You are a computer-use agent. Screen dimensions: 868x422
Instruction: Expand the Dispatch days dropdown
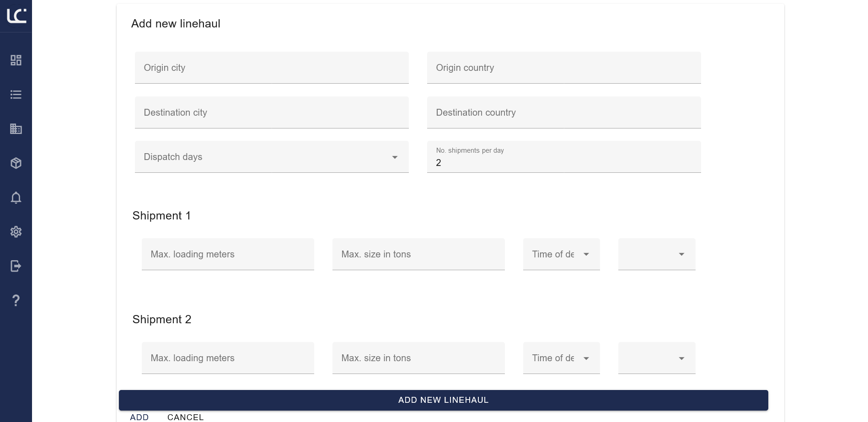point(271,157)
